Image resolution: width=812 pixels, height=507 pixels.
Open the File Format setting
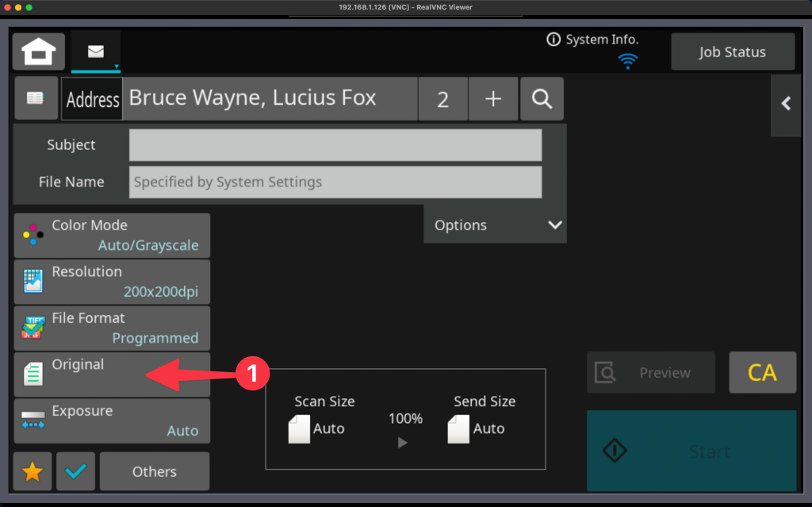[x=112, y=328]
